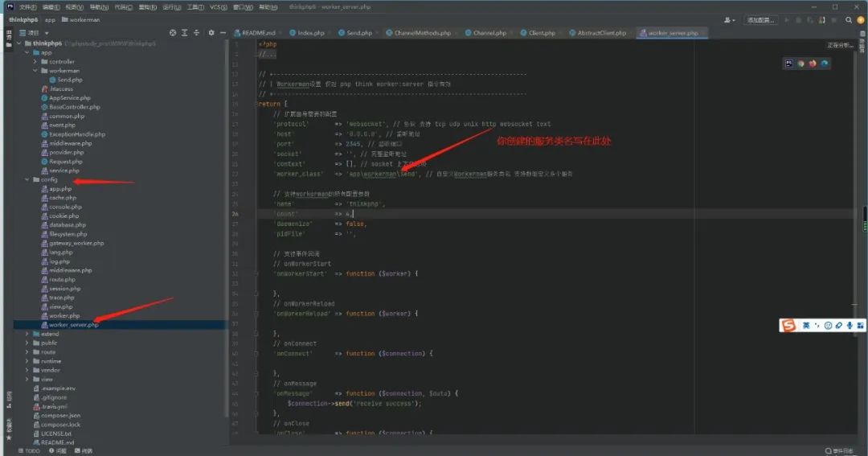Open file in Edge browser icon

click(825, 64)
